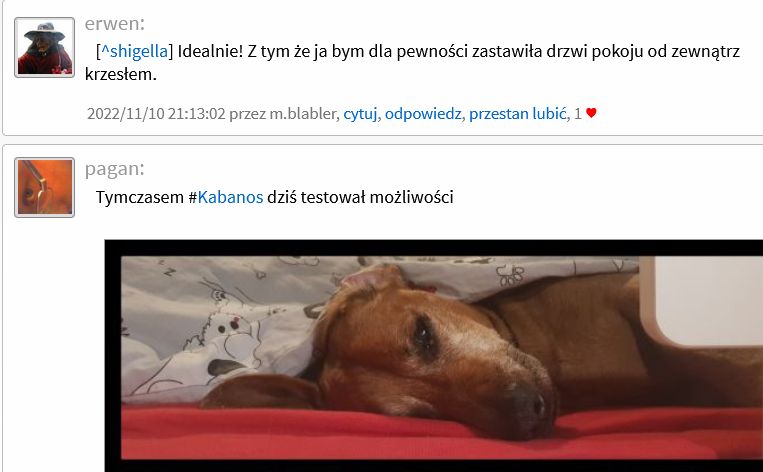Click the word Idealnie in erwen's post
This screenshot has height=472, width=763.
(x=210, y=51)
